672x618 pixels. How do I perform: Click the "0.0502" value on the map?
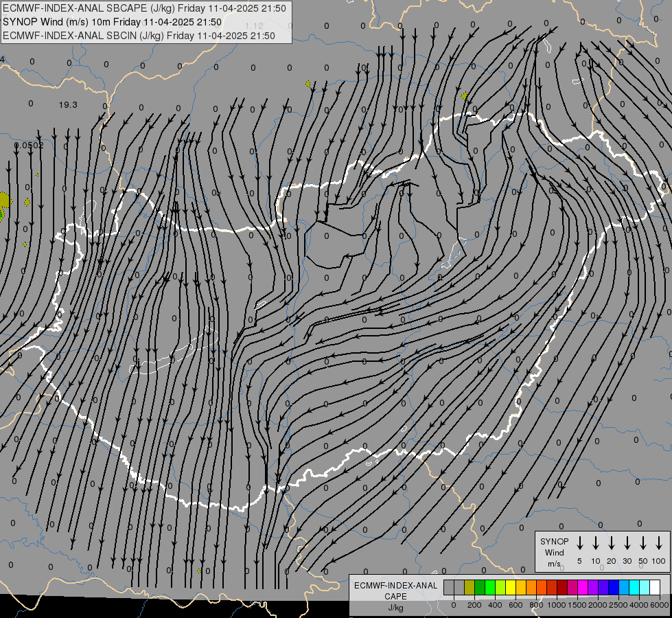pyautogui.click(x=29, y=146)
